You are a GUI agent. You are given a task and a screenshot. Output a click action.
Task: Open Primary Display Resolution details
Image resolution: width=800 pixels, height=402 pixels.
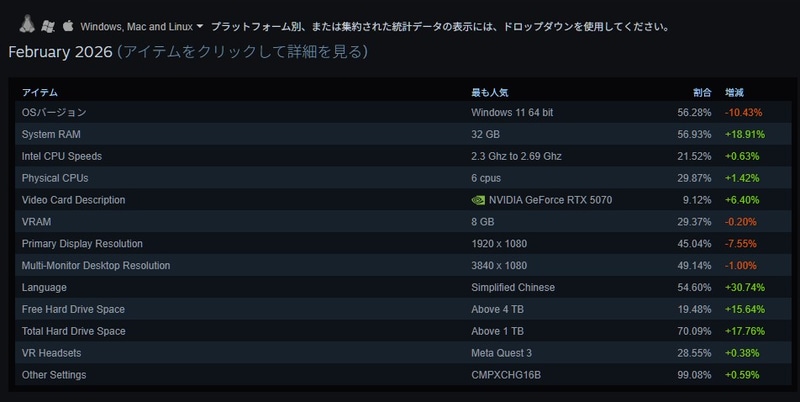pyautogui.click(x=82, y=243)
